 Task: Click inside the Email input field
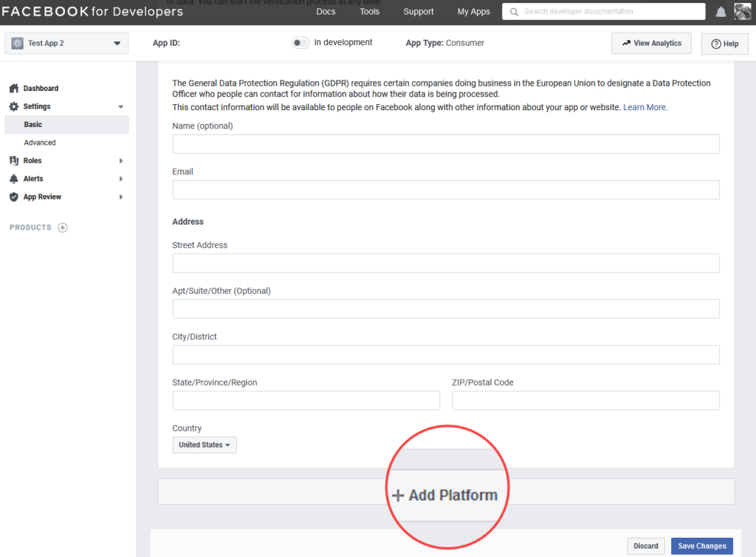pyautogui.click(x=445, y=189)
